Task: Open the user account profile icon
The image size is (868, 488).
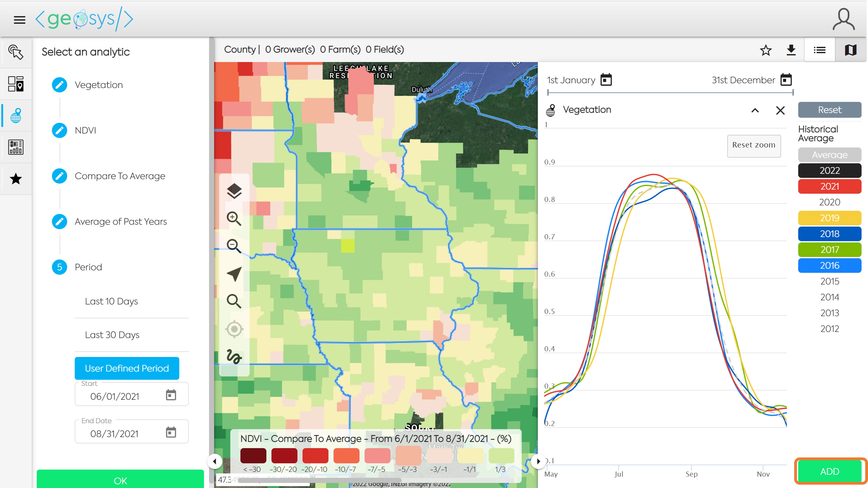Action: click(x=843, y=19)
